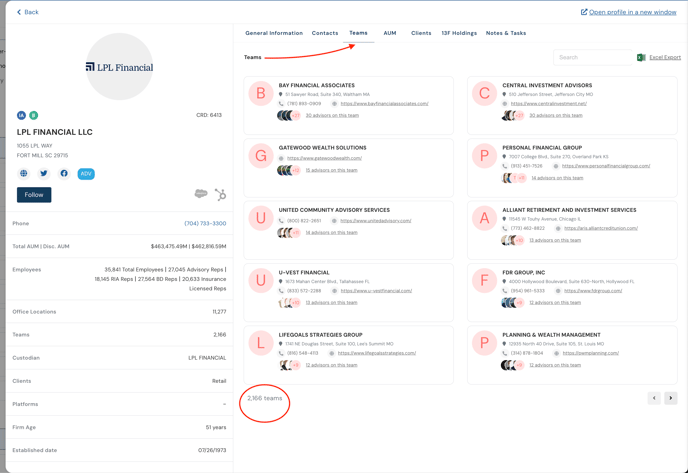Viewport: 688px width, 473px height.
Task: Click the HubSpot integration icon
Action: pos(221,194)
